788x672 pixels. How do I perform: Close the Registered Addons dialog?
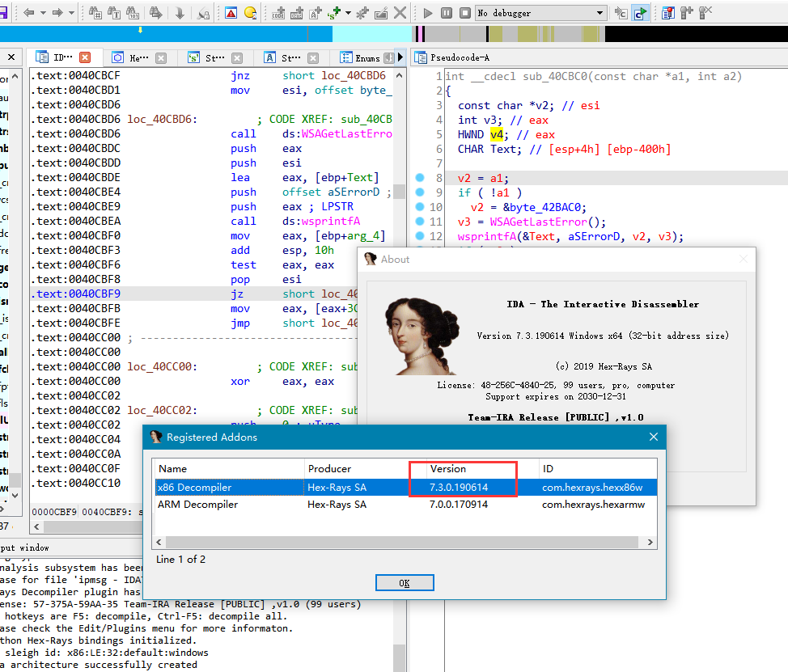click(x=654, y=437)
